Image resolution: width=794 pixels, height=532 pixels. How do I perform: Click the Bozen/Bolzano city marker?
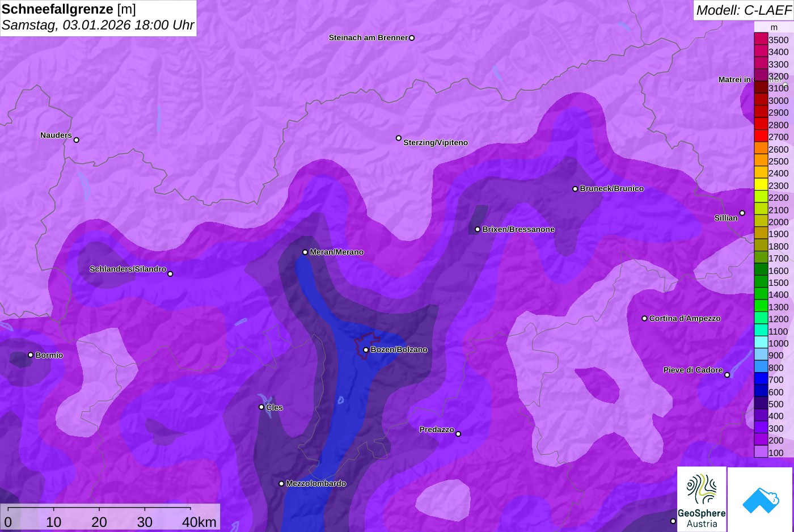click(x=366, y=350)
